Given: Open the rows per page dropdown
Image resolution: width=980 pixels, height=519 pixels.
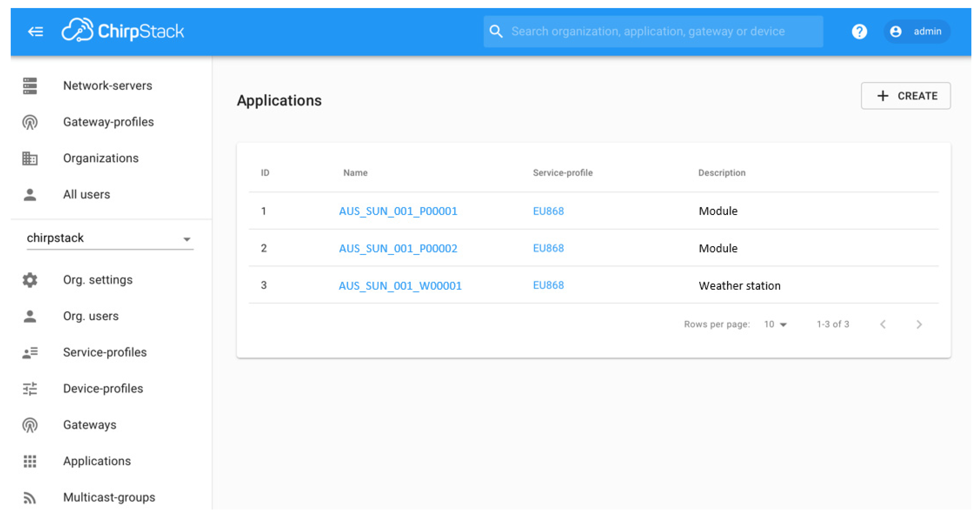Looking at the screenshot, I should coord(775,324).
